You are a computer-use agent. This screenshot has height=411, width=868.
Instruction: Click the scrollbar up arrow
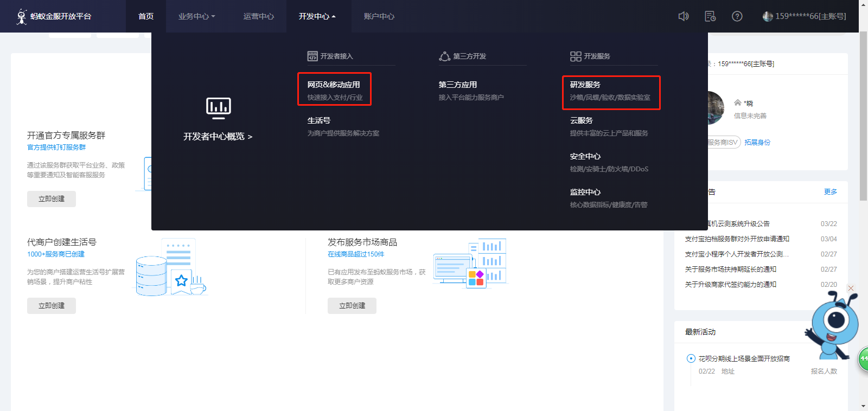coord(863,4)
